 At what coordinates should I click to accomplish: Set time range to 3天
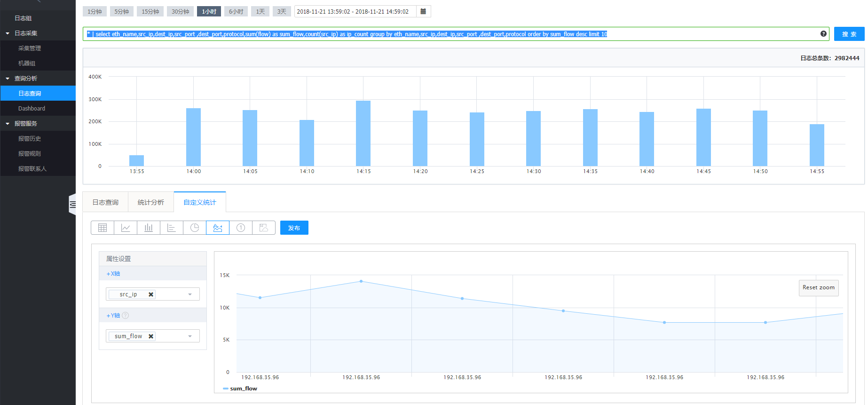pyautogui.click(x=282, y=11)
